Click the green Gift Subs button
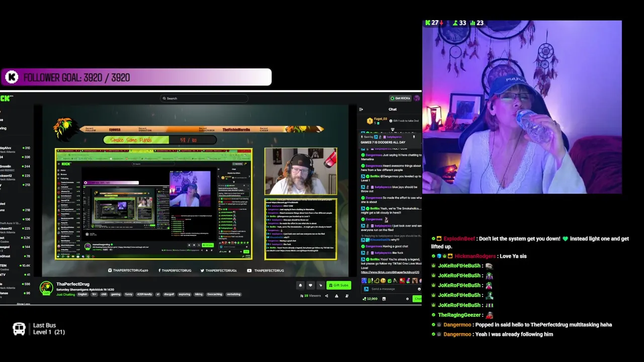The width and height of the screenshot is (644, 362). [x=339, y=285]
